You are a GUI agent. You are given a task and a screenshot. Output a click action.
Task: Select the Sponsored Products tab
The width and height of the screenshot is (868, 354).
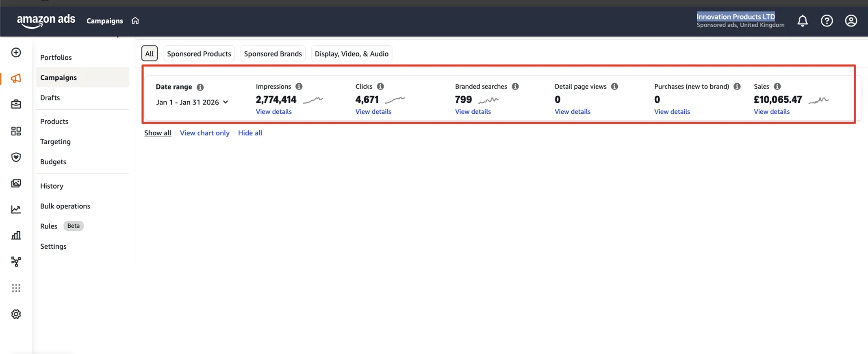[x=199, y=54]
